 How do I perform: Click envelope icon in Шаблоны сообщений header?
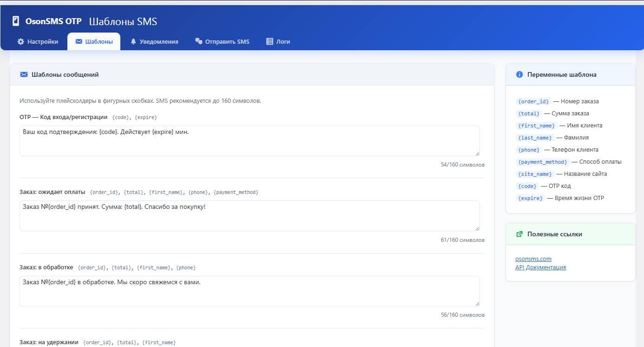24,74
